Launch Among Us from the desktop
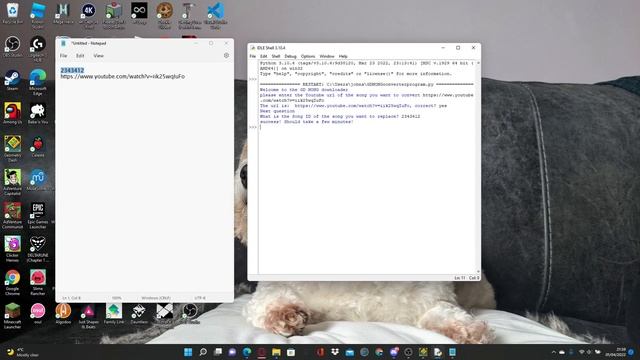Viewport: 640px width, 360px height. (x=13, y=113)
